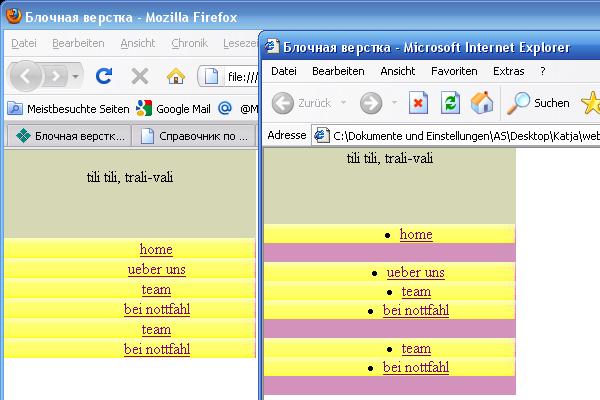Click the Firefox stop loading icon
The image size is (600, 400).
140,76
